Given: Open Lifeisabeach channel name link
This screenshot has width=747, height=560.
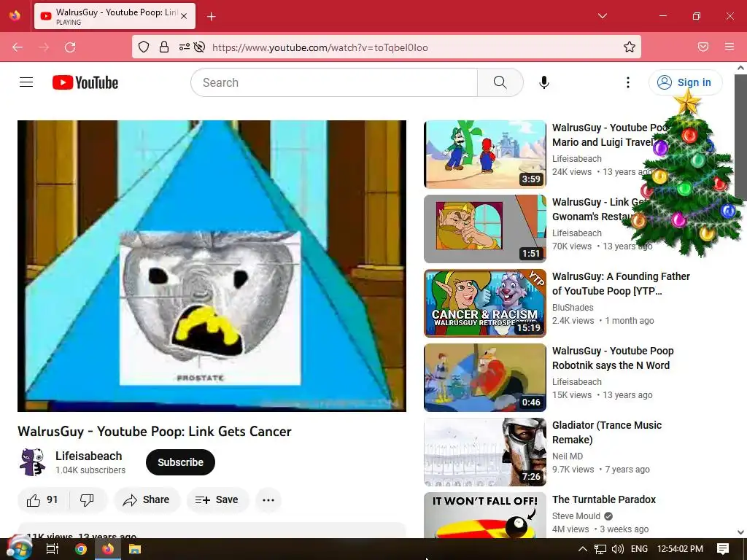Looking at the screenshot, I should (x=88, y=456).
